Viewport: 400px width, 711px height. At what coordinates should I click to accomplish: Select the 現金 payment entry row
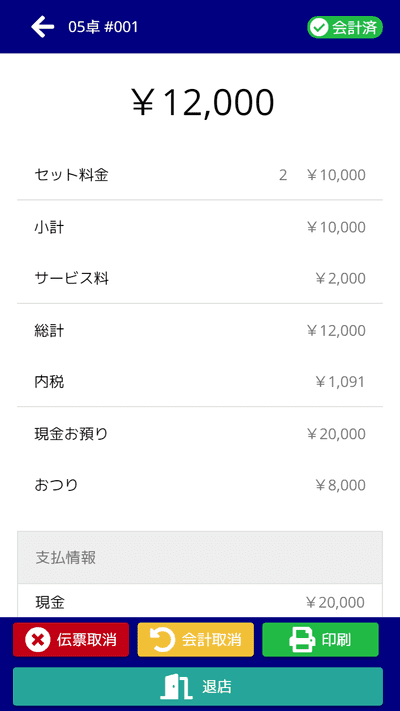point(200,601)
